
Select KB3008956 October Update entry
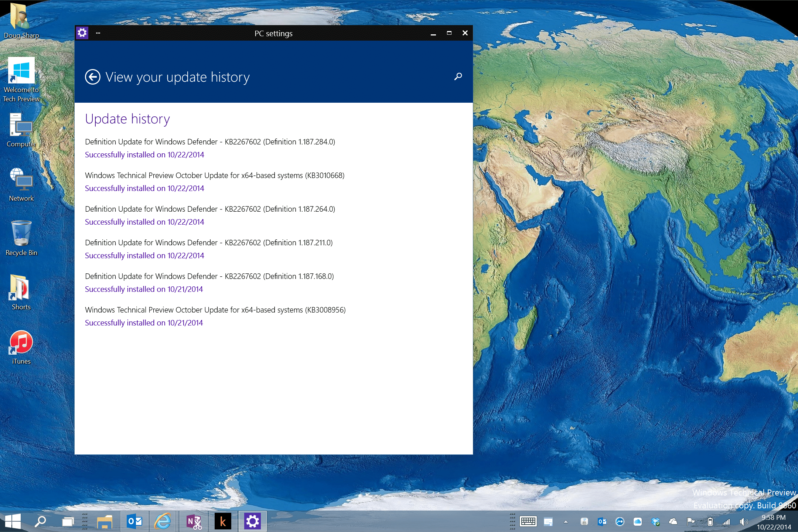(x=215, y=310)
